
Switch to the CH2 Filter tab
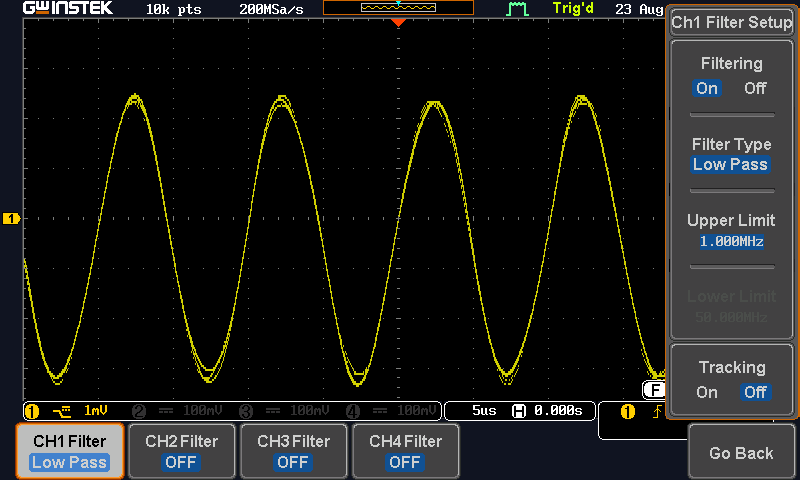pyautogui.click(x=181, y=451)
